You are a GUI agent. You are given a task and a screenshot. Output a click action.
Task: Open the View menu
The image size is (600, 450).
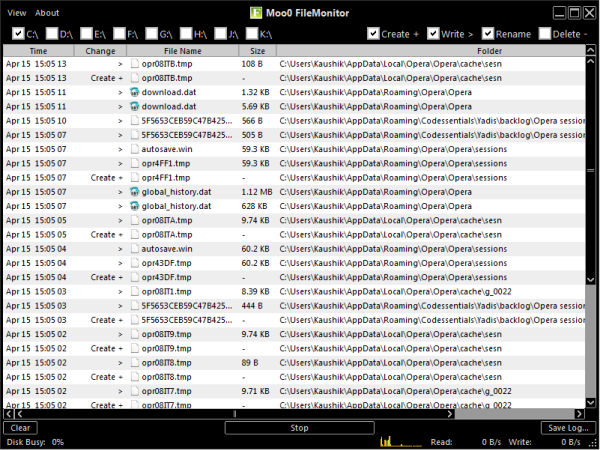16,13
